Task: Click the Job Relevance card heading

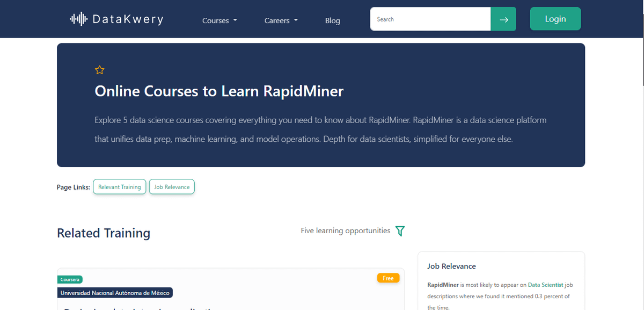Action: [x=451, y=266]
